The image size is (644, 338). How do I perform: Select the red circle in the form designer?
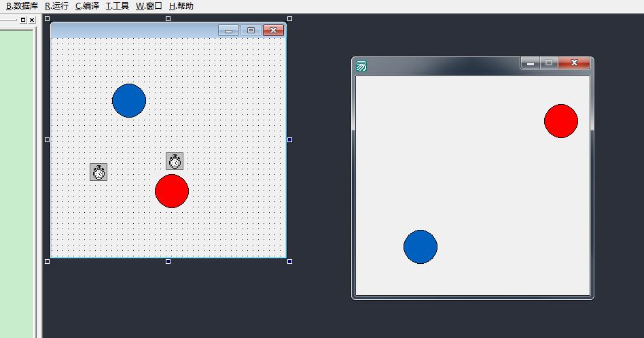[x=172, y=191]
